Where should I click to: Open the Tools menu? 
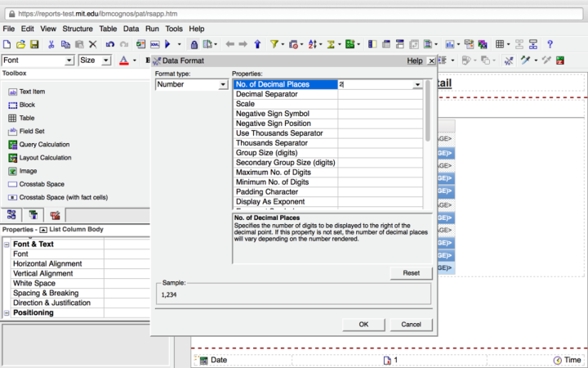174,29
